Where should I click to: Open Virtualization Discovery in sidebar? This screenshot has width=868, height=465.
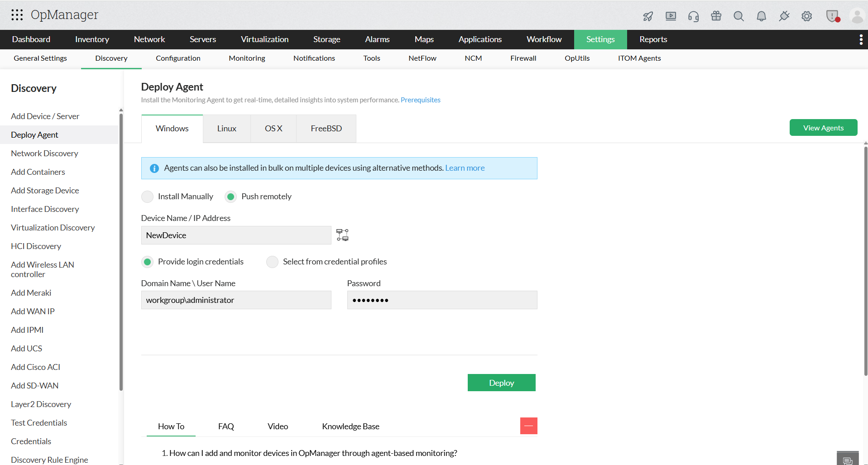[x=53, y=228]
